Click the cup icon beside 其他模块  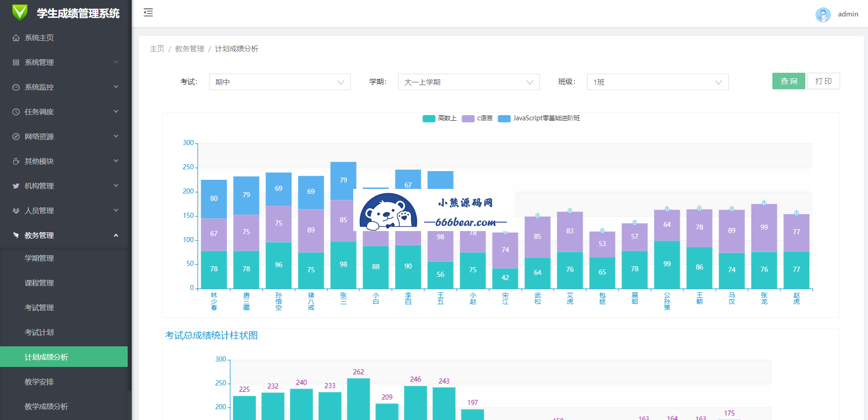coord(16,162)
